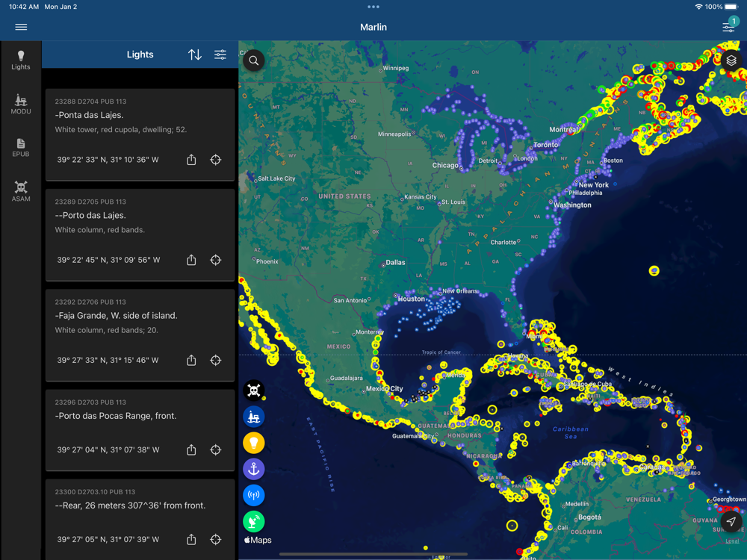Screen dimensions: 747x560
Task: Open the Legal map link
Action: point(732,541)
